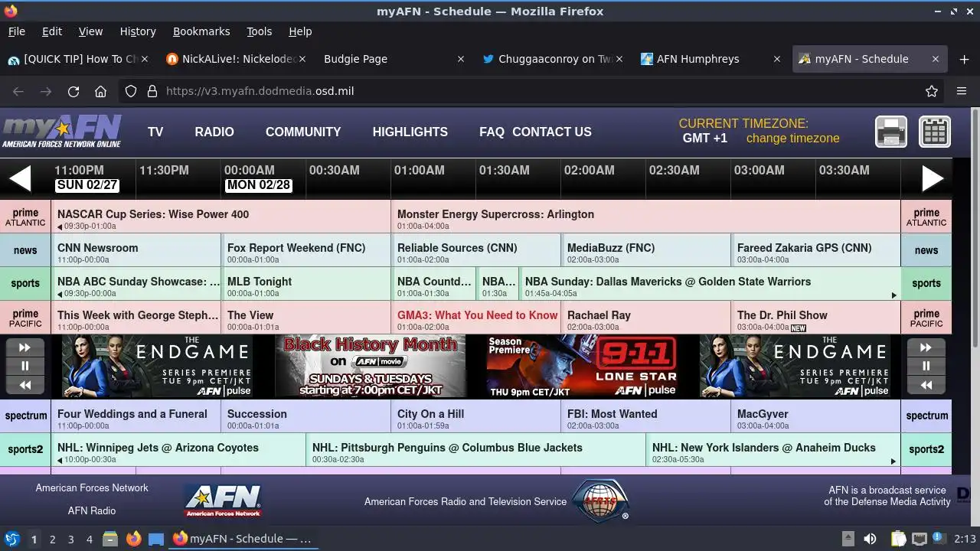Open CONTACT US link

[x=552, y=132]
